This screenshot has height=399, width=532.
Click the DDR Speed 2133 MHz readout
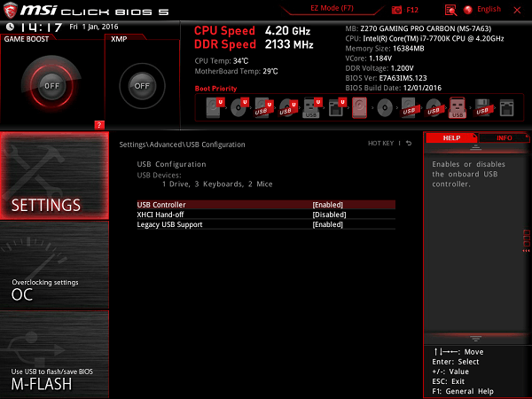(254, 44)
